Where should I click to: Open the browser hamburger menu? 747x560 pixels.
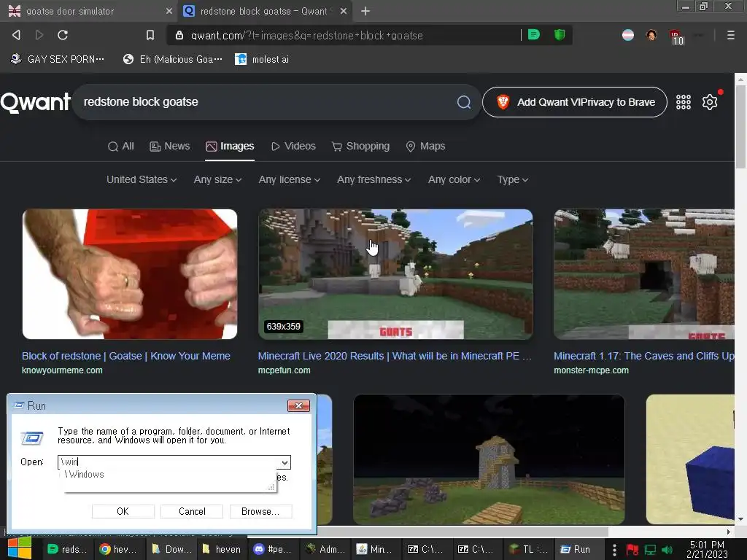pos(730,35)
